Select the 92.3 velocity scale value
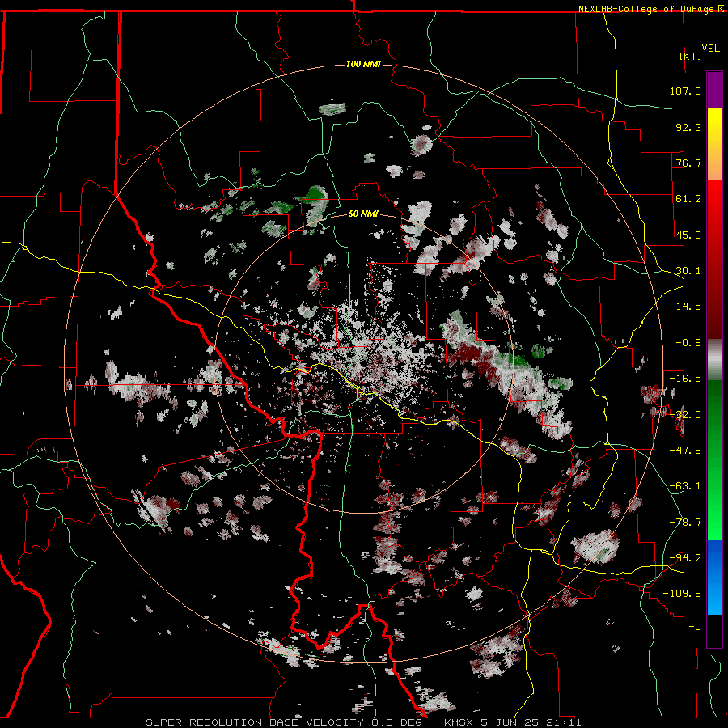This screenshot has width=728, height=728. point(688,127)
